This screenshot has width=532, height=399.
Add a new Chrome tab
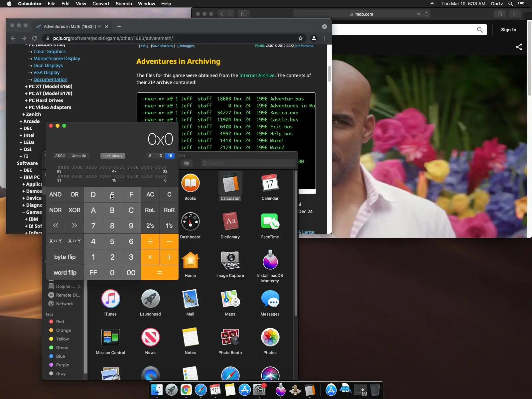pos(119,27)
